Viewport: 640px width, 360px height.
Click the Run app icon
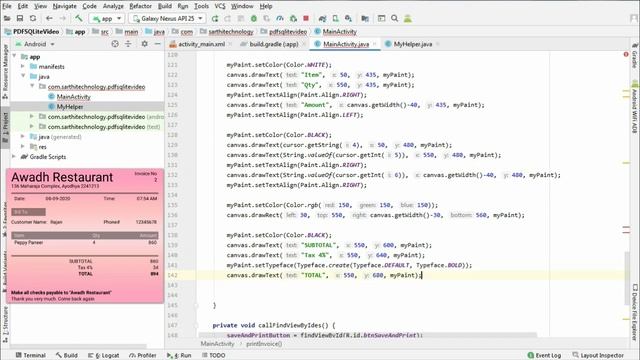pos(215,18)
